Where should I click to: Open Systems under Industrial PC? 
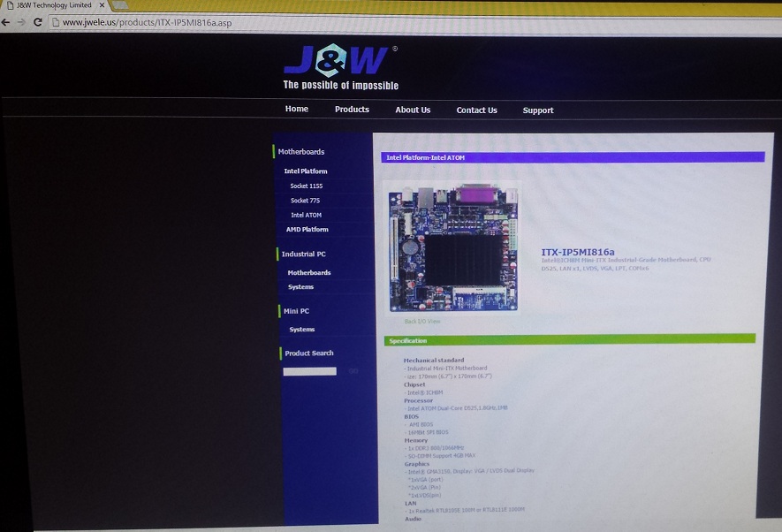point(300,286)
